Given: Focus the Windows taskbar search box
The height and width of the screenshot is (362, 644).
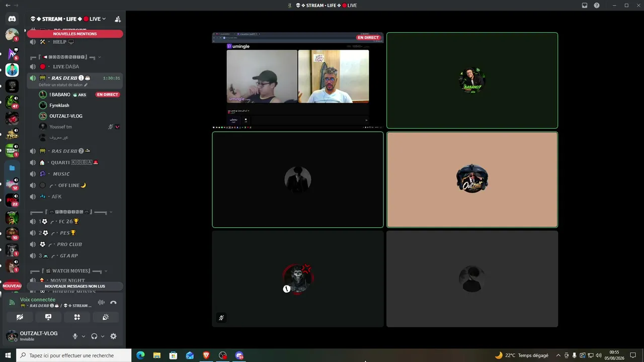Looking at the screenshot, I should (74, 355).
